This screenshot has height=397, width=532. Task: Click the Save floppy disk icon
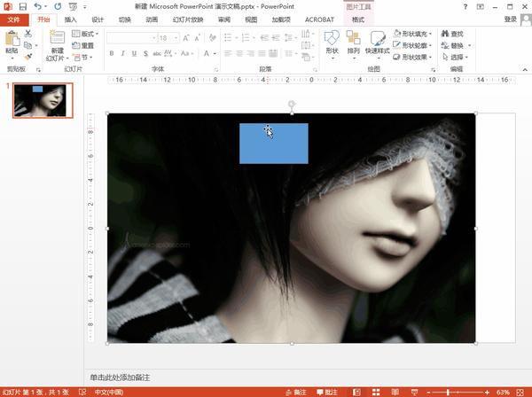tap(23, 6)
